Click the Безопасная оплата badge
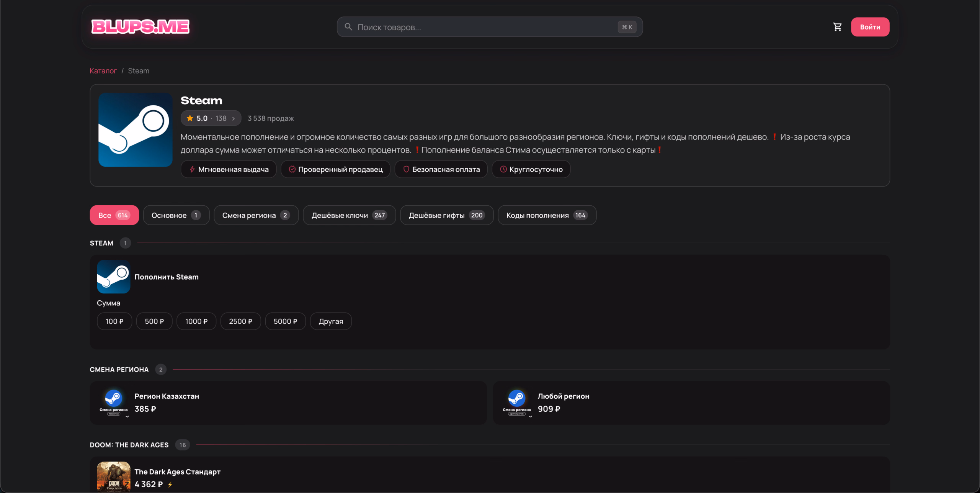 pyautogui.click(x=441, y=169)
